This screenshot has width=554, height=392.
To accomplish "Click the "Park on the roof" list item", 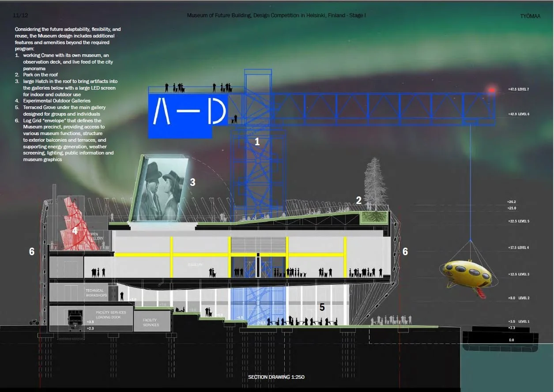I will point(40,75).
